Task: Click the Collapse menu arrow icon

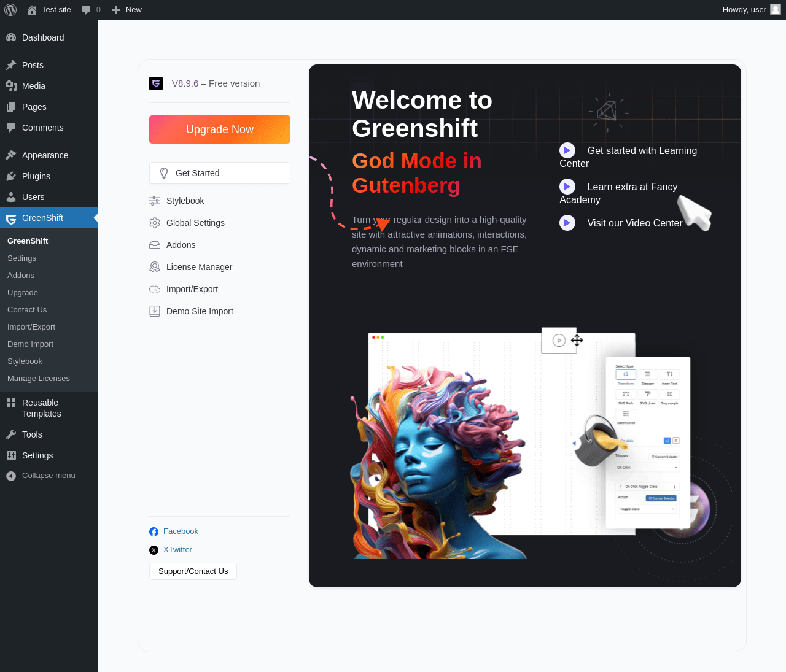Action: (11, 476)
